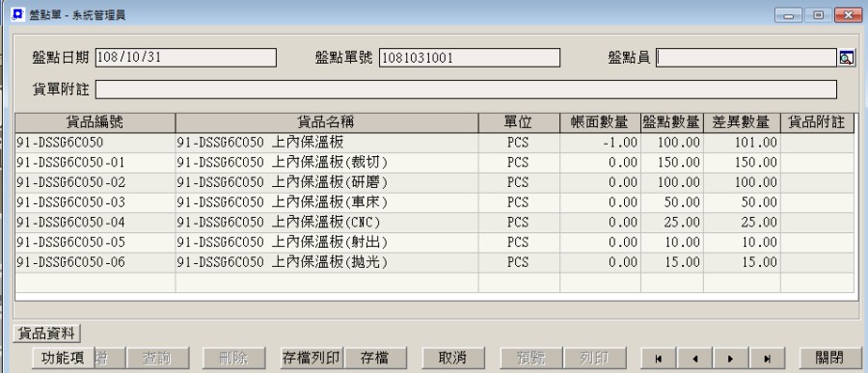Click name cell 上內保溫板(拋光)
This screenshot has width=868, height=373.
coord(327,262)
